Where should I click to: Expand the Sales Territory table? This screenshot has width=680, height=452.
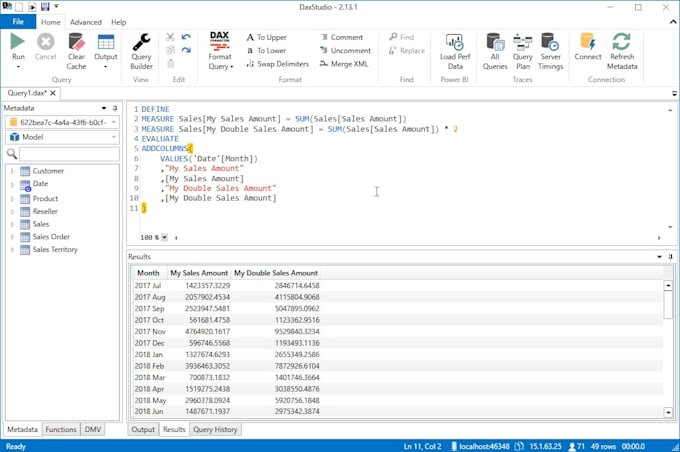pyautogui.click(x=13, y=250)
